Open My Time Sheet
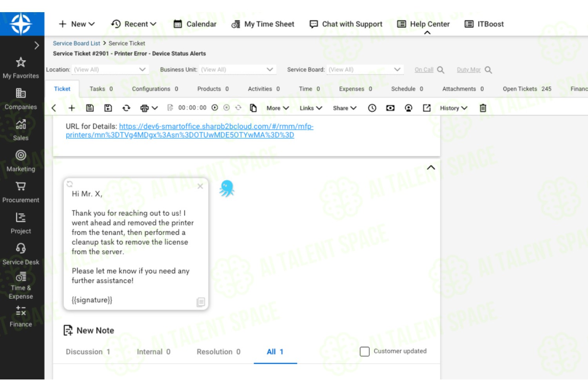This screenshot has height=392, width=588. pos(263,24)
